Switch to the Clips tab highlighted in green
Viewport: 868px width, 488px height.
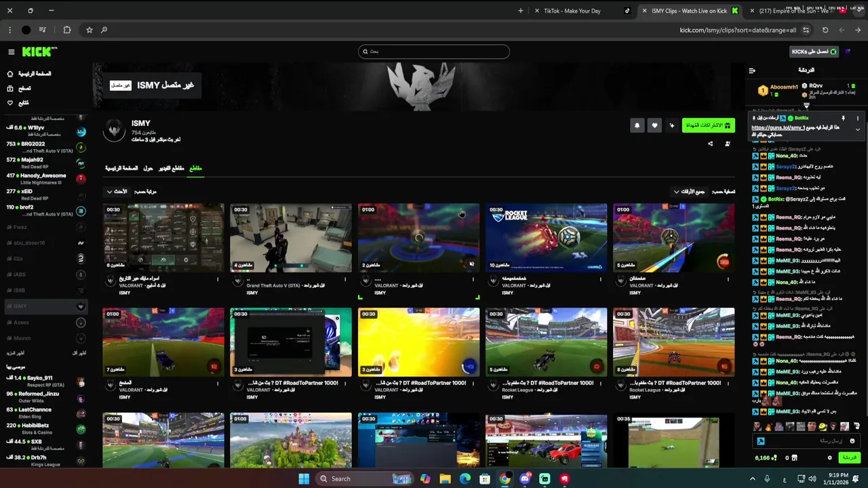coord(195,168)
